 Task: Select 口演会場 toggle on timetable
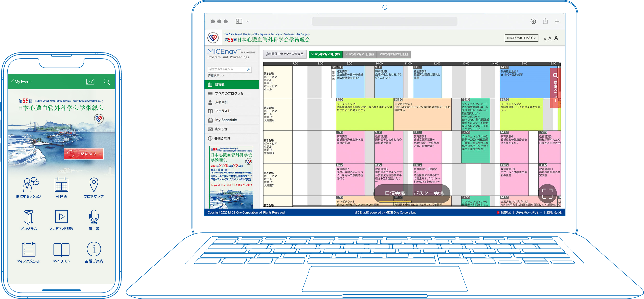[395, 193]
